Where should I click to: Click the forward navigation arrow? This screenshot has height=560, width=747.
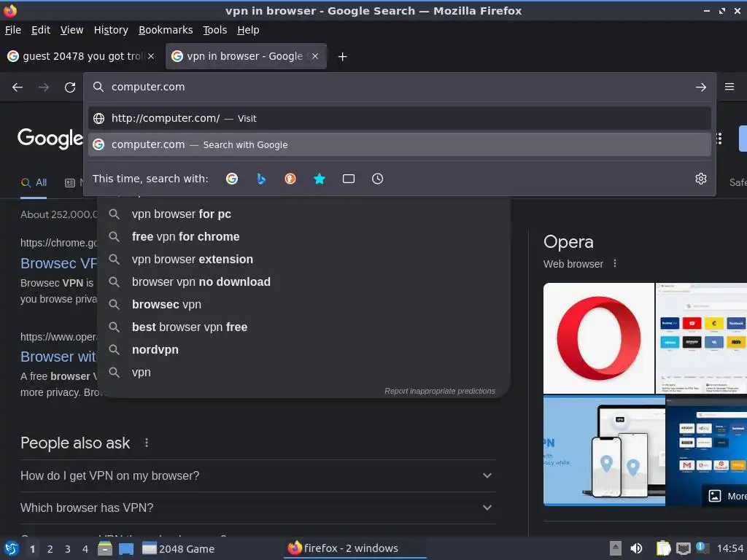(44, 87)
